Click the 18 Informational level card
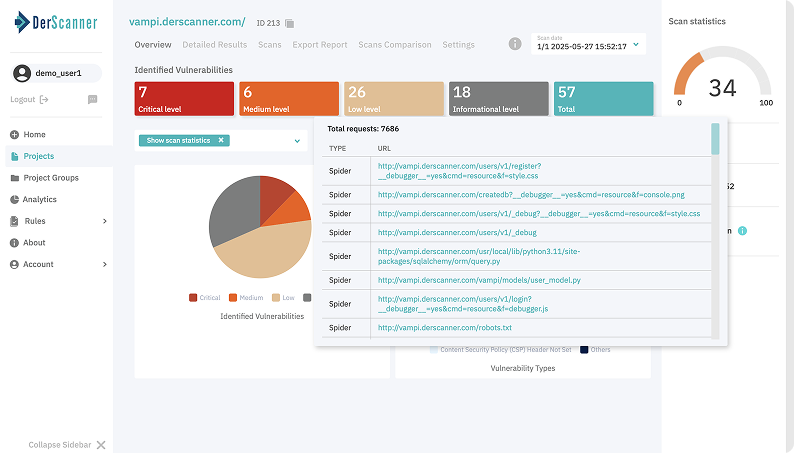 pyautogui.click(x=499, y=99)
